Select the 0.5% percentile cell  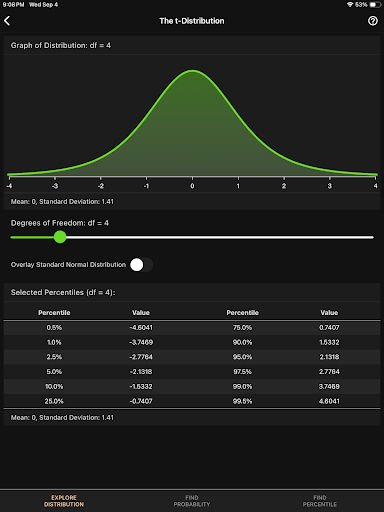(x=54, y=328)
